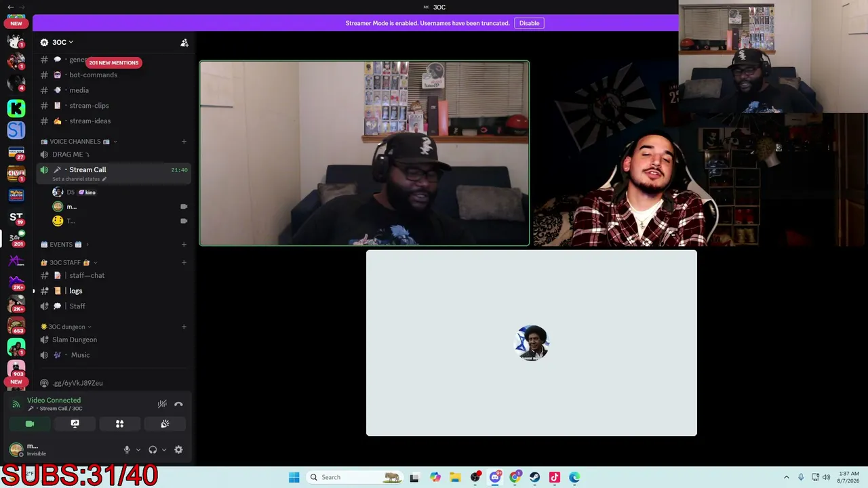The height and width of the screenshot is (488, 868).
Task: Open headphone output options arrow
Action: click(x=164, y=449)
